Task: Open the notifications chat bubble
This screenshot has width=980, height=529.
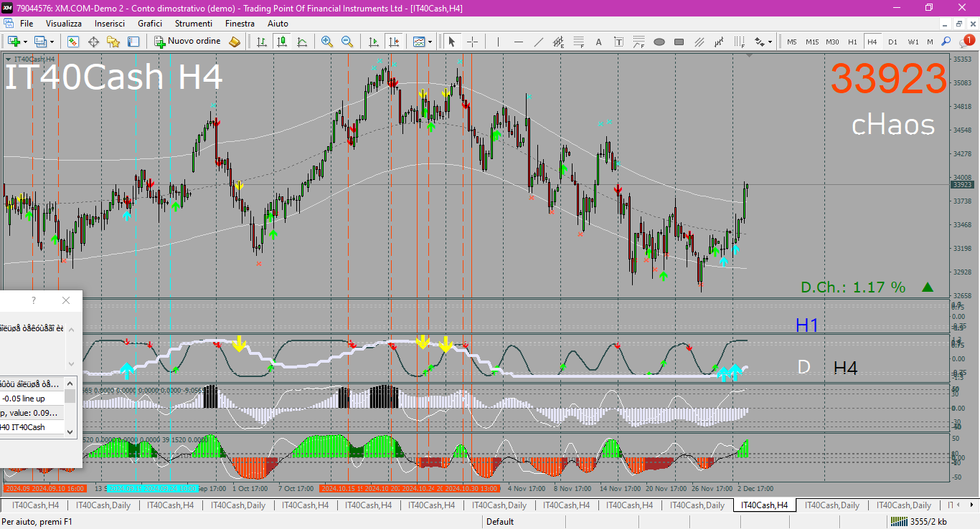Action: [x=966, y=41]
